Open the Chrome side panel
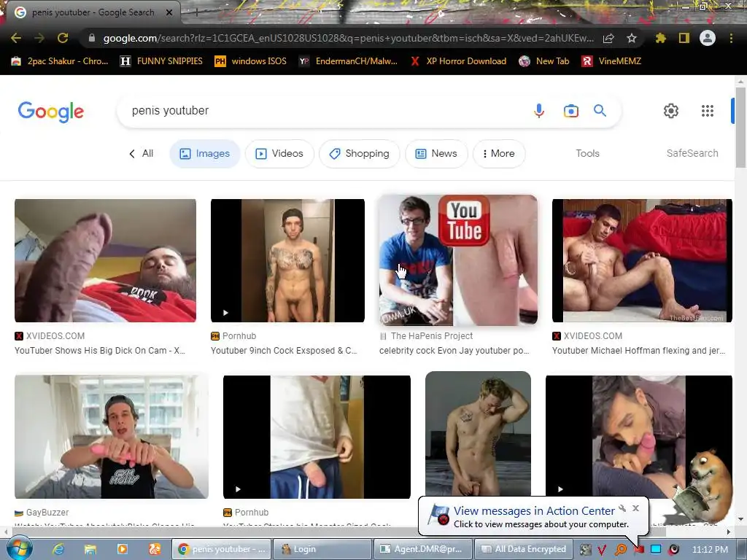The width and height of the screenshot is (747, 560). (684, 38)
